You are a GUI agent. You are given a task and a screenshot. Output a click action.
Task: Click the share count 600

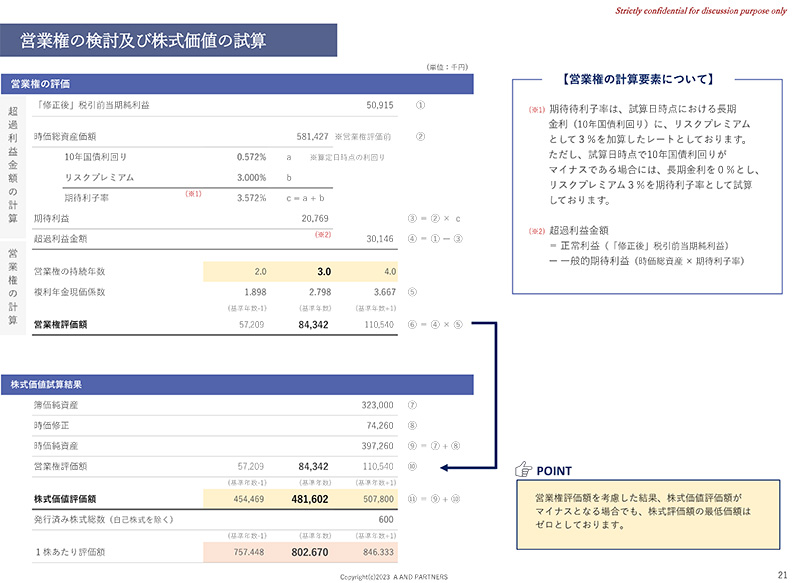pyautogui.click(x=386, y=519)
